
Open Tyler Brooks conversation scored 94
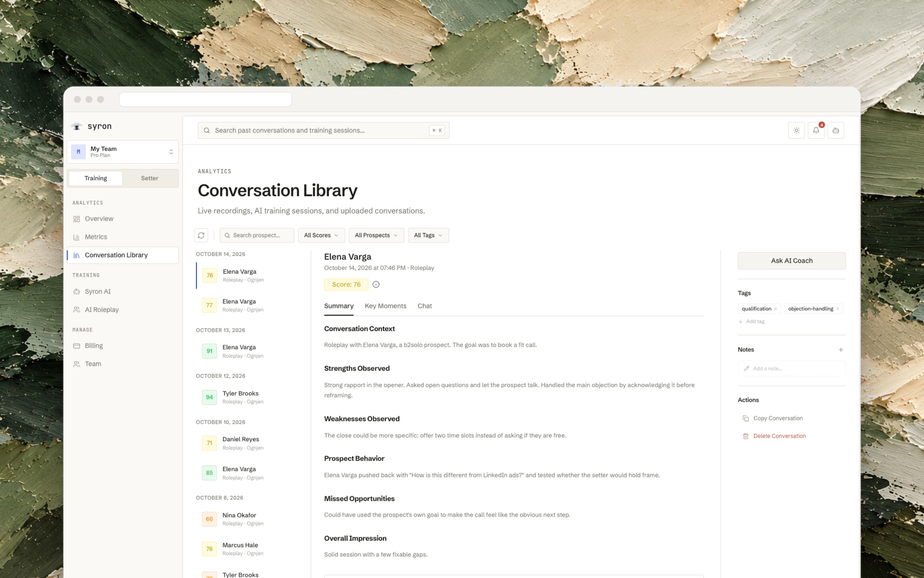(251, 397)
